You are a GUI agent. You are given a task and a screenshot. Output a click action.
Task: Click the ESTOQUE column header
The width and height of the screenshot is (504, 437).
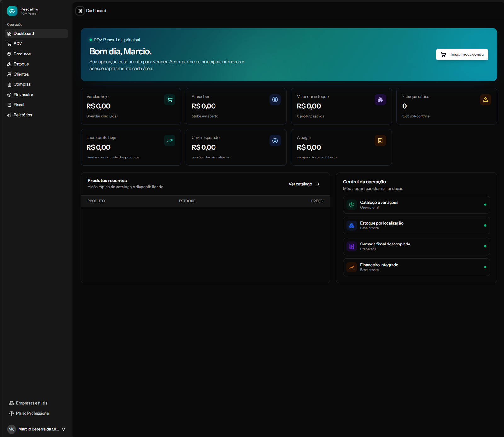coord(187,201)
